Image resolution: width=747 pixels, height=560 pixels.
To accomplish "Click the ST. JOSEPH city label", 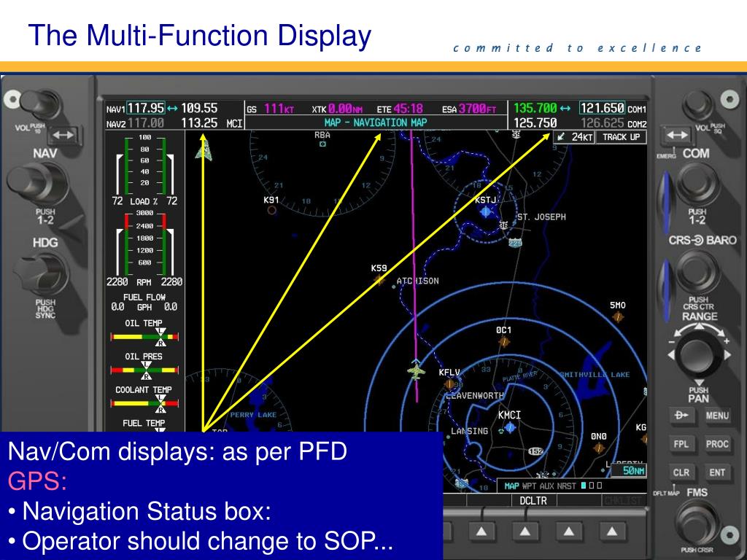I will pos(542,217).
